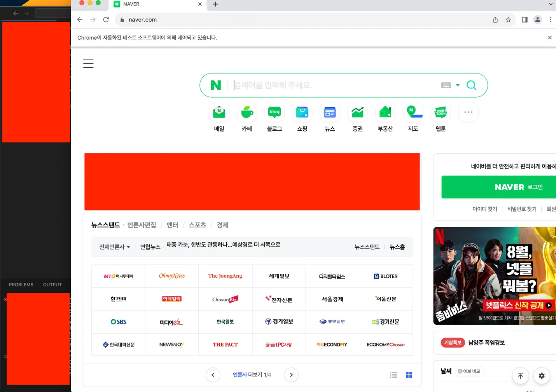
Task: Click the 예보 비교 weather button
Action: coord(469,371)
